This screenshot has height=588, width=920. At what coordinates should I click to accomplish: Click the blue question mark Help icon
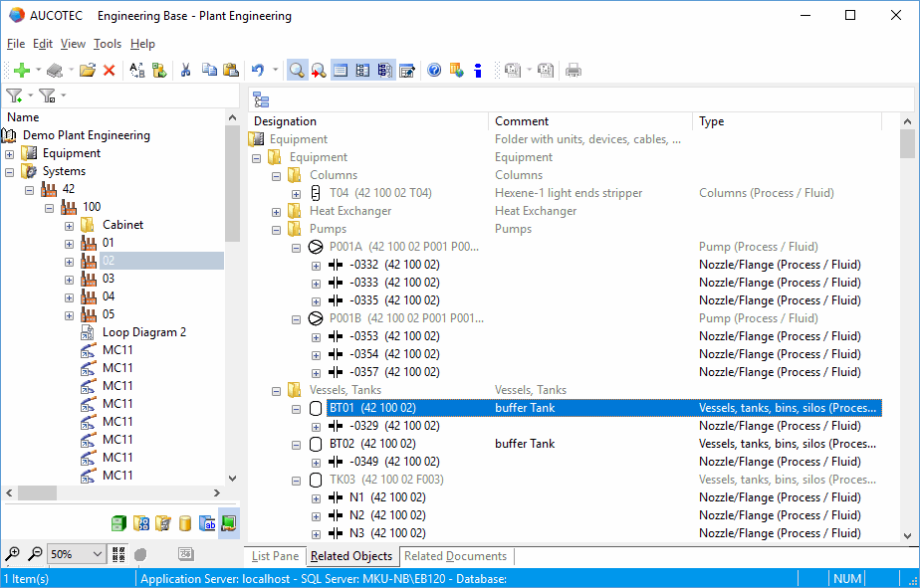pyautogui.click(x=434, y=70)
